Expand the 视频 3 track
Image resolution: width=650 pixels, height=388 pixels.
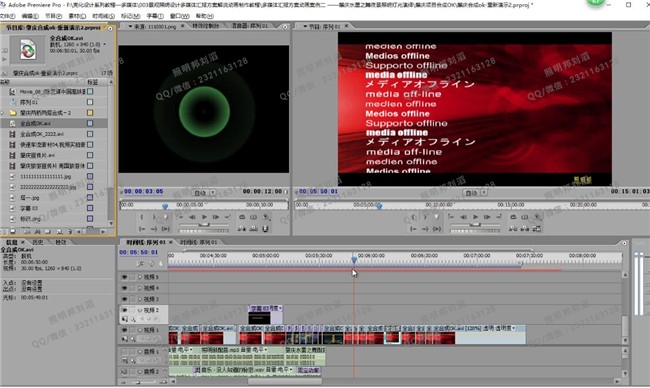click(140, 299)
